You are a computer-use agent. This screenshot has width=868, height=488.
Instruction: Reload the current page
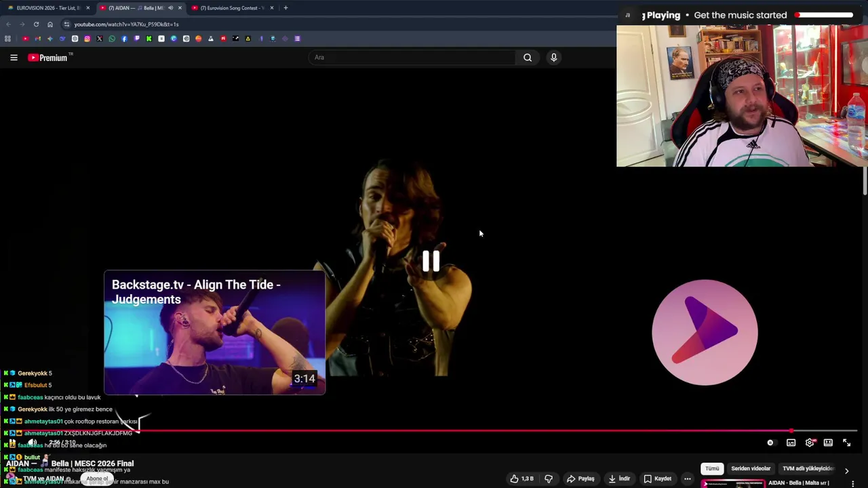click(36, 24)
